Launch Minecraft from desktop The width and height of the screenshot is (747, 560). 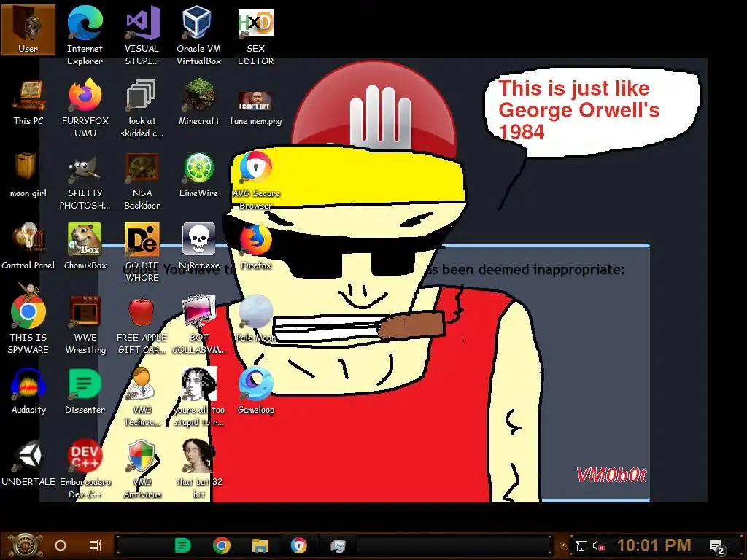(198, 102)
